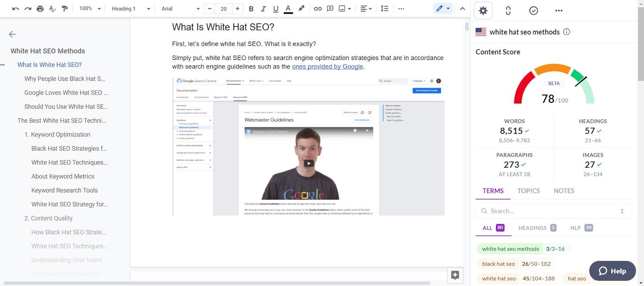644x286 pixels.
Task: Go to The Best White Hat SEO Techniques heading
Action: (62, 120)
